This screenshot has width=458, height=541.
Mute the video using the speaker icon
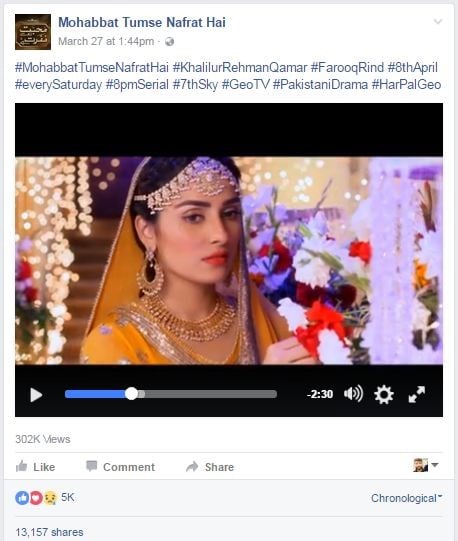[x=353, y=394]
